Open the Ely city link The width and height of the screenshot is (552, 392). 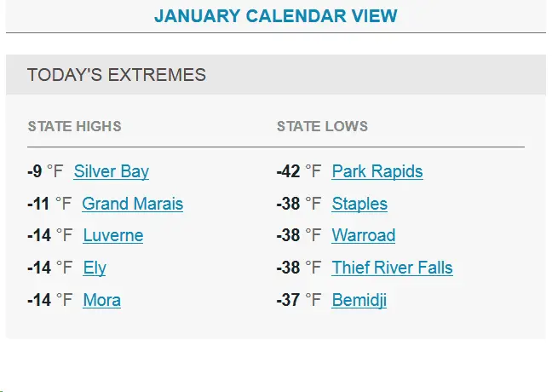click(95, 268)
